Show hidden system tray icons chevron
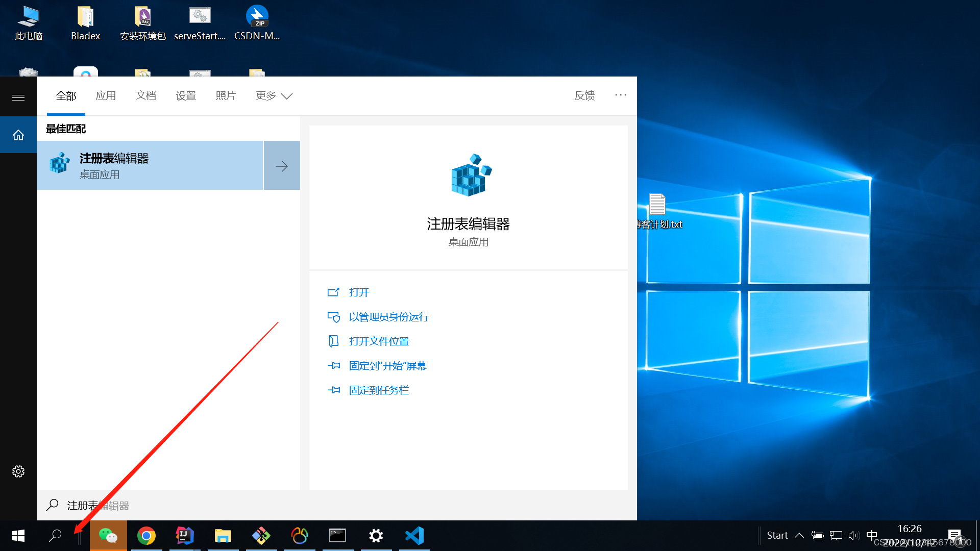This screenshot has width=980, height=551. tap(799, 536)
